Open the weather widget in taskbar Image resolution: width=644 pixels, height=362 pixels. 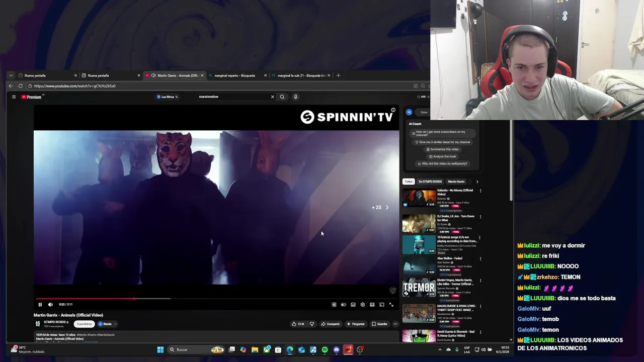[28, 349]
